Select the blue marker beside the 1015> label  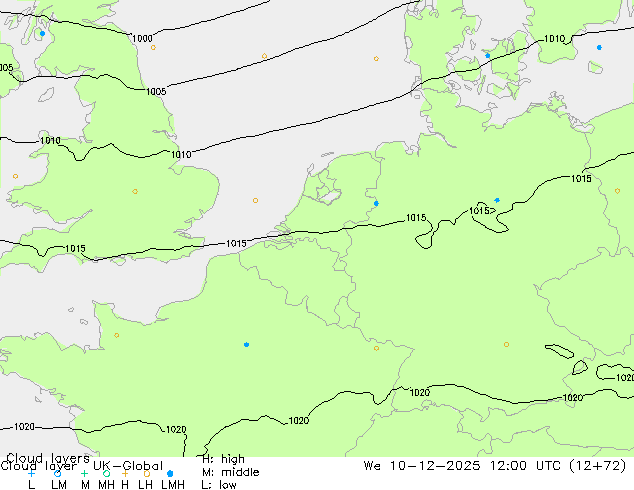(497, 200)
